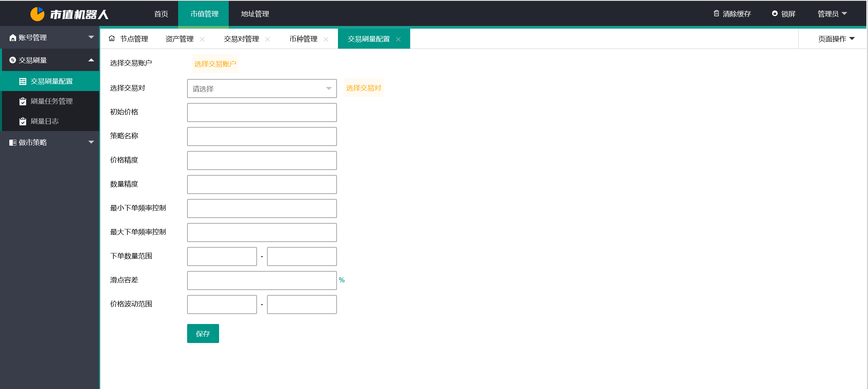Close the 币种管理 tab

pyautogui.click(x=326, y=39)
